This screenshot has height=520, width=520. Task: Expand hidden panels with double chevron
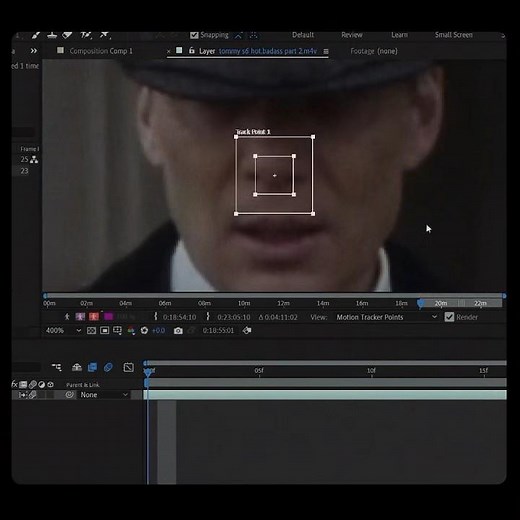coord(34,51)
